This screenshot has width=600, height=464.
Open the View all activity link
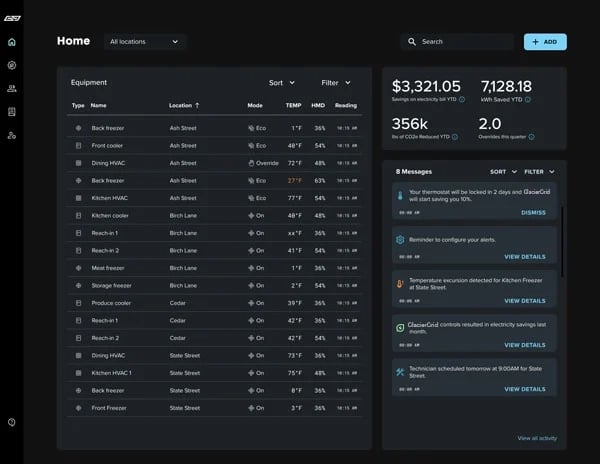tap(537, 438)
